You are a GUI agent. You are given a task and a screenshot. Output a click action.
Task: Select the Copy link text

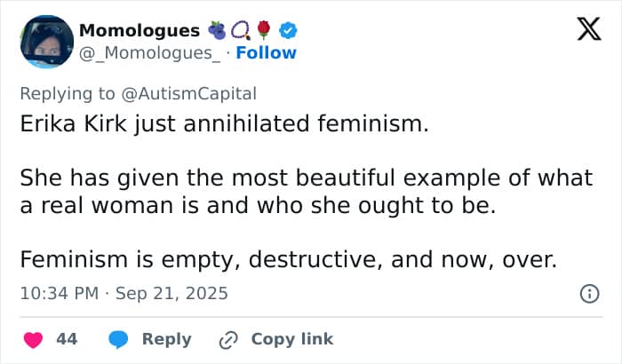(291, 339)
